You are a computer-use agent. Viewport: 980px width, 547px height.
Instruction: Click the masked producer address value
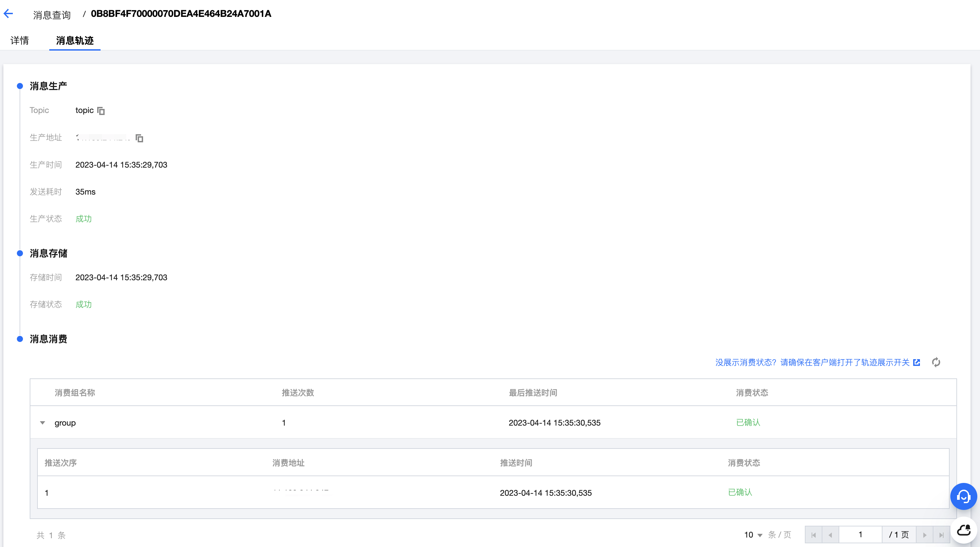click(x=103, y=138)
